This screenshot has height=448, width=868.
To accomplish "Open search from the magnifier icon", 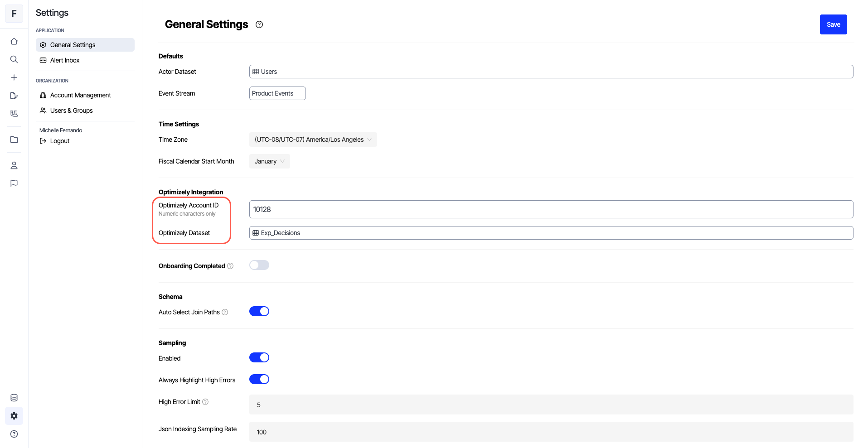I will (14, 59).
